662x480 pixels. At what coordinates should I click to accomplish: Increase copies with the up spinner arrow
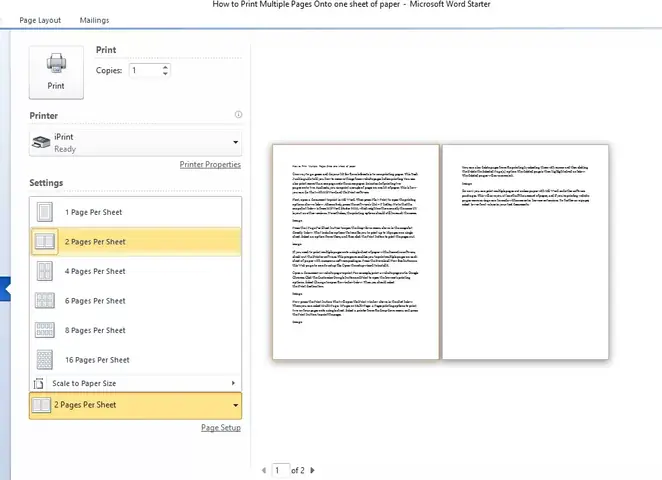click(x=166, y=67)
